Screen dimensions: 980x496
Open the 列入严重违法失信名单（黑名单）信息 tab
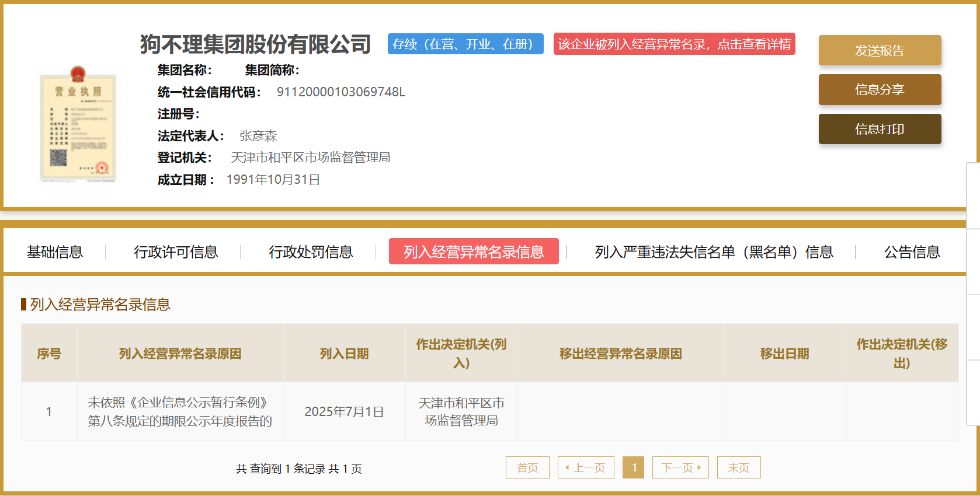point(714,252)
